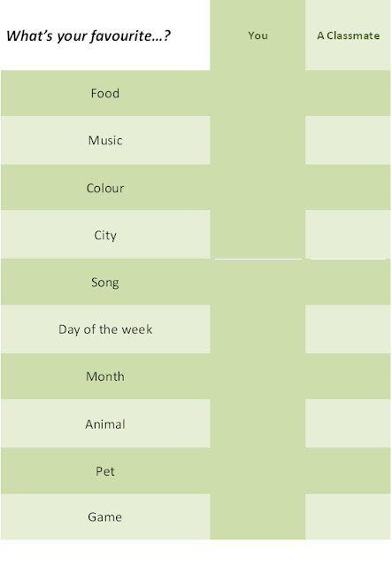Click the Game row label

click(x=105, y=517)
